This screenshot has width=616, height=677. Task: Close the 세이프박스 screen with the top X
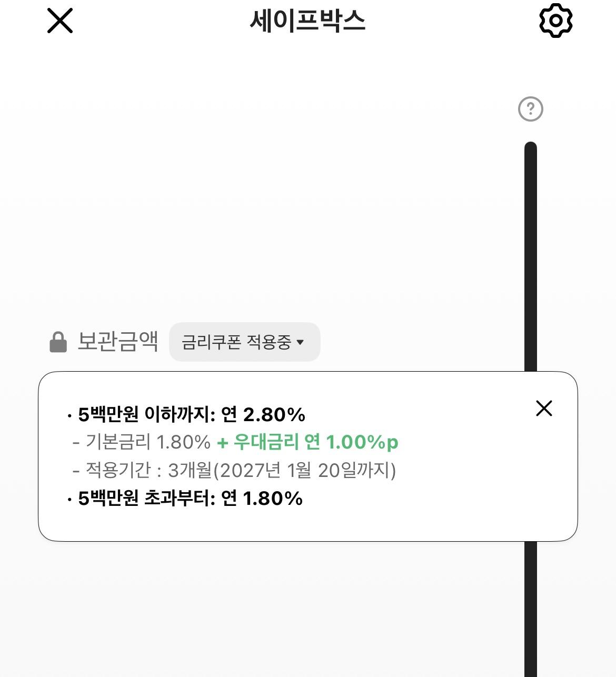coord(60,21)
